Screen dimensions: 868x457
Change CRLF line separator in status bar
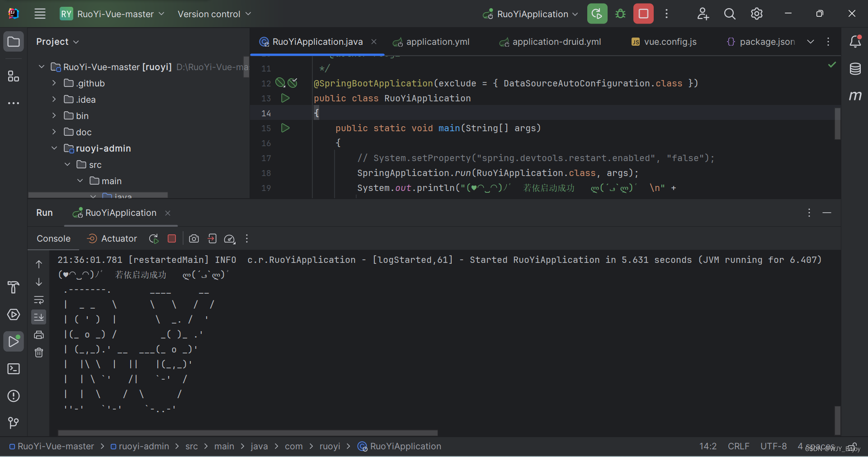738,446
